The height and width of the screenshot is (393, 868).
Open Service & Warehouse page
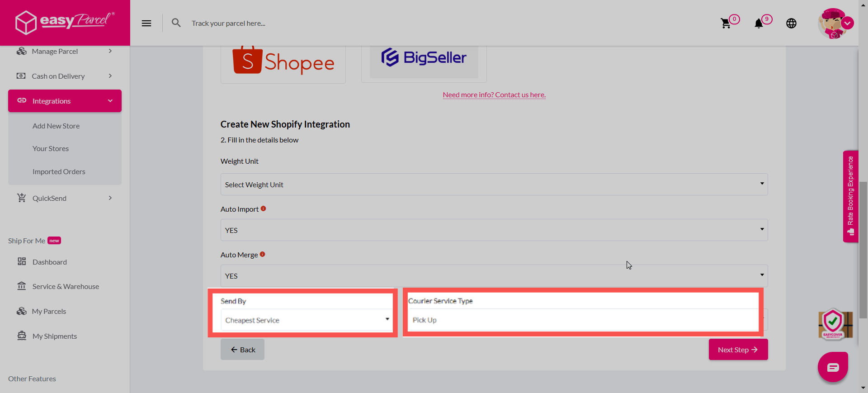point(66,286)
